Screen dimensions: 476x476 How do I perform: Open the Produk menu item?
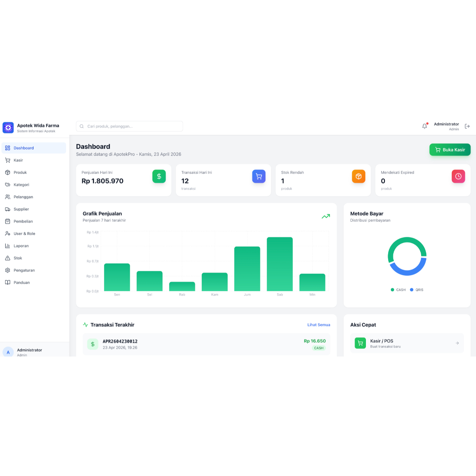click(33, 172)
